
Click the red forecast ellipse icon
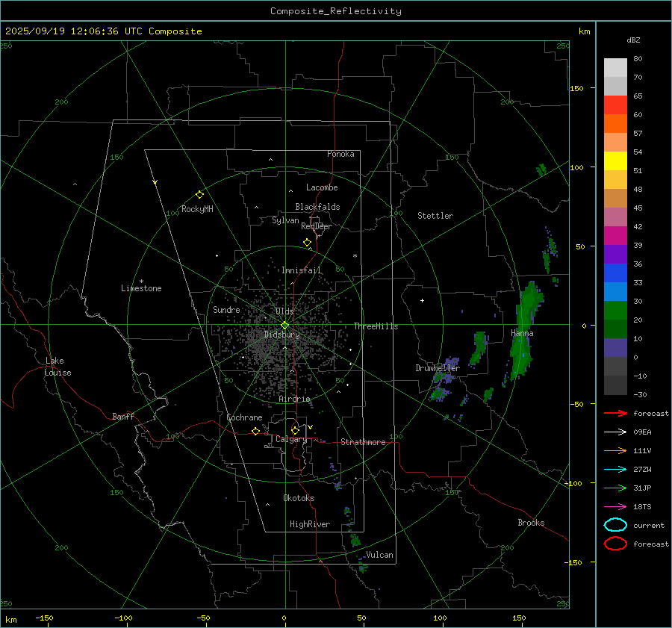(x=615, y=544)
